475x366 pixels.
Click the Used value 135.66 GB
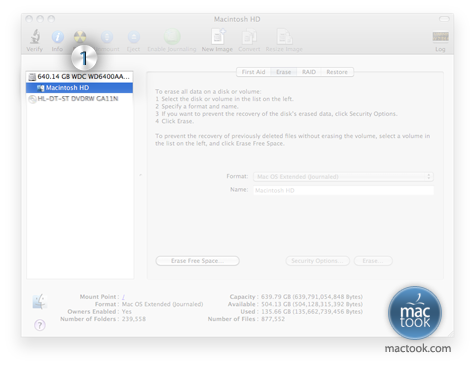(x=312, y=311)
